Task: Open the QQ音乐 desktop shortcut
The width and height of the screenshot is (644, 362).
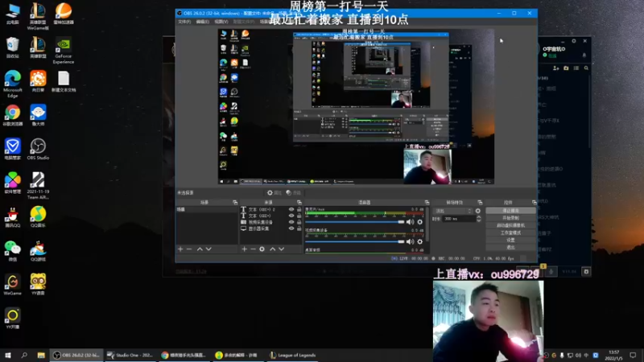Action: click(38, 216)
